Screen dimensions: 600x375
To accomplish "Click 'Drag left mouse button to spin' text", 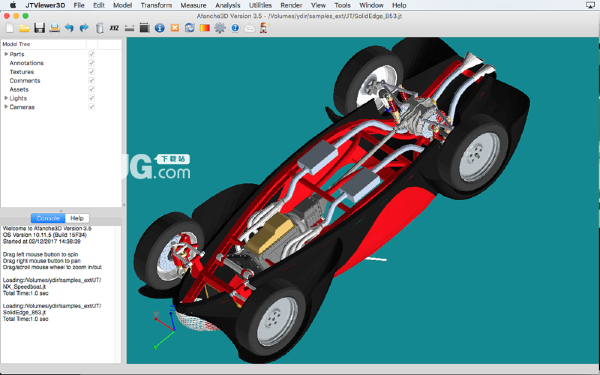I will (40, 254).
